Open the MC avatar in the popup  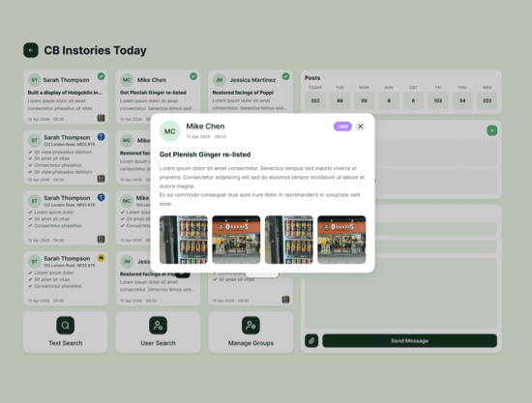click(x=169, y=131)
